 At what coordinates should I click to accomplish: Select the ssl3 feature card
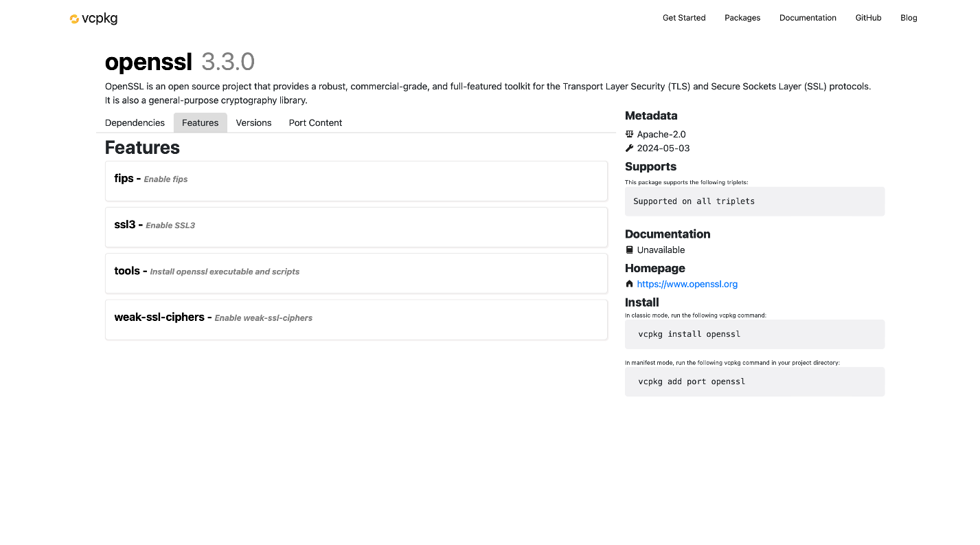click(356, 227)
